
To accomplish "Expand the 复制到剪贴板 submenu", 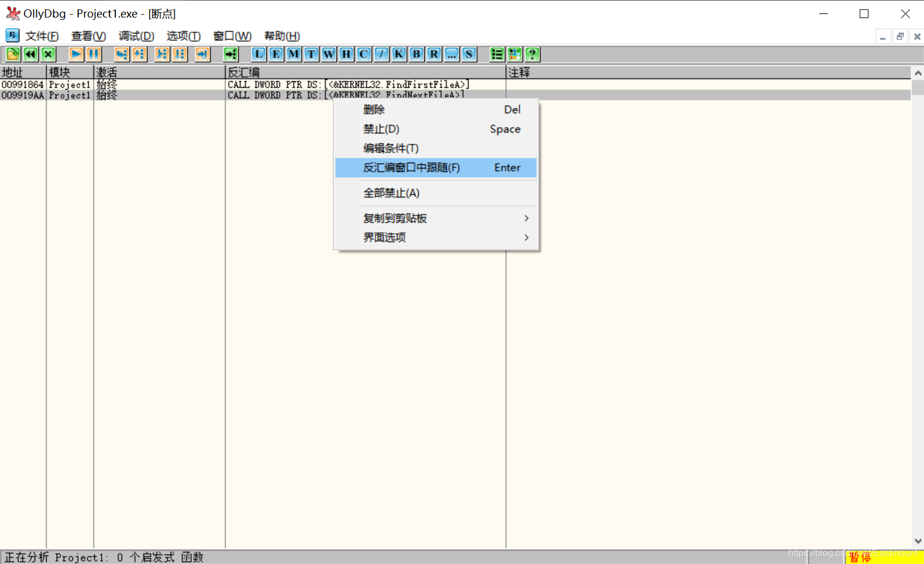I will [x=436, y=218].
